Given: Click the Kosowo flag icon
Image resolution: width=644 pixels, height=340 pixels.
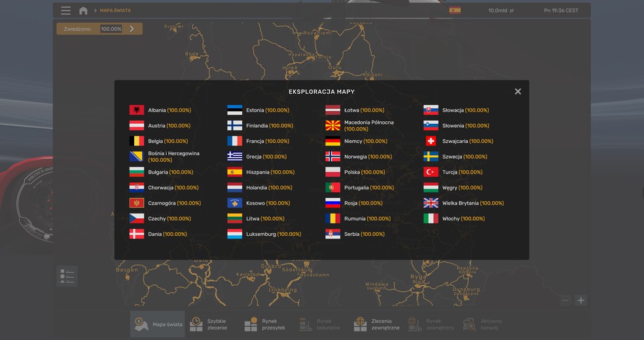Looking at the screenshot, I should point(235,203).
